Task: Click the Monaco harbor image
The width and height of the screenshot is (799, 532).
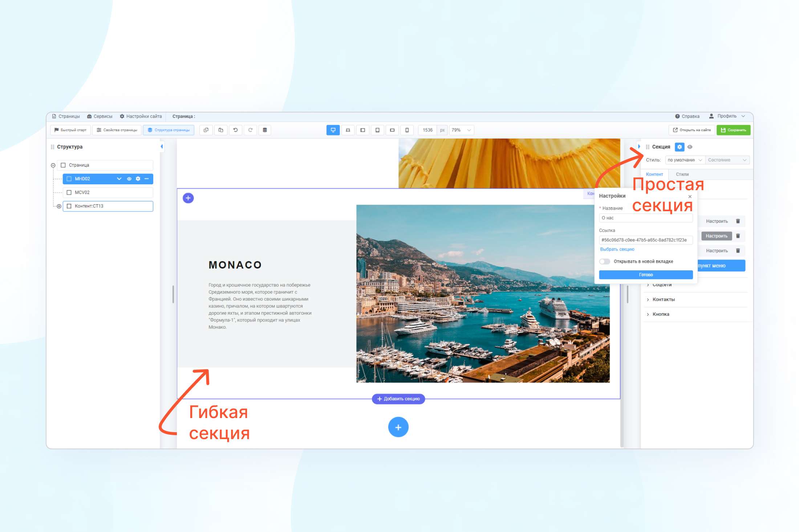Action: 483,294
